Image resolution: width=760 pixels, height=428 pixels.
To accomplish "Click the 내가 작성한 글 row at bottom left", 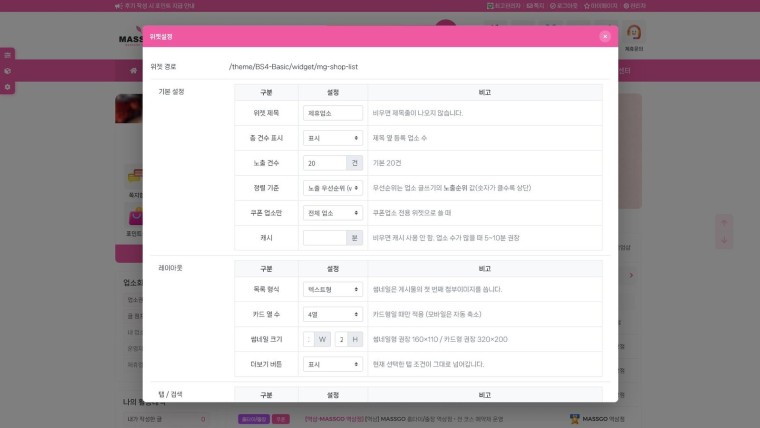I will tap(166, 419).
